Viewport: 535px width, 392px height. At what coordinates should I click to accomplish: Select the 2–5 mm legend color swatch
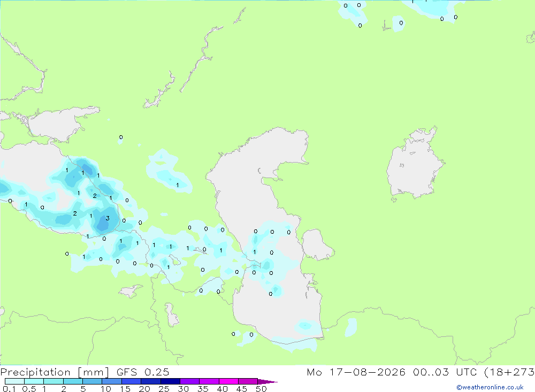(x=73, y=381)
